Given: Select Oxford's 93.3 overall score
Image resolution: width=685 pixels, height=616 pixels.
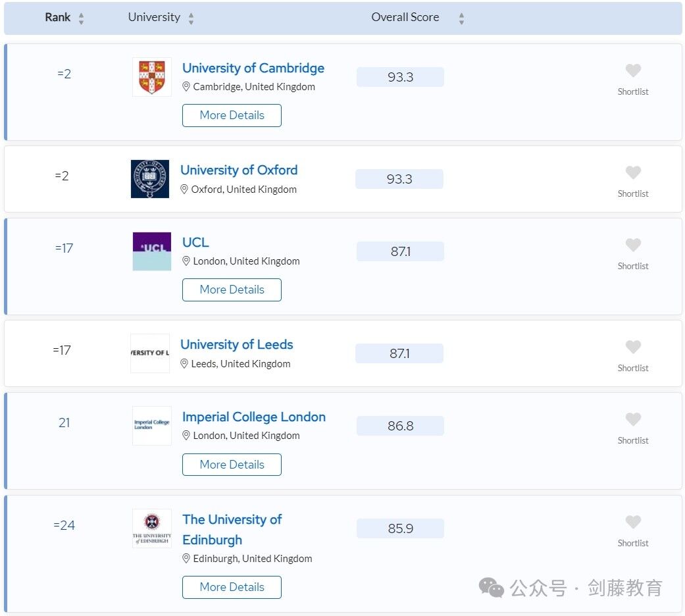Looking at the screenshot, I should [399, 179].
